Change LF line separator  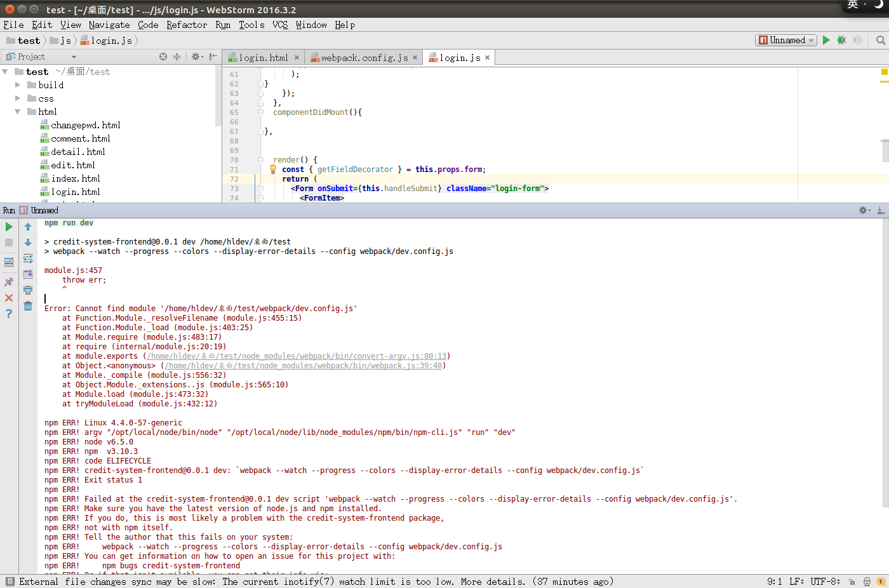point(797,582)
